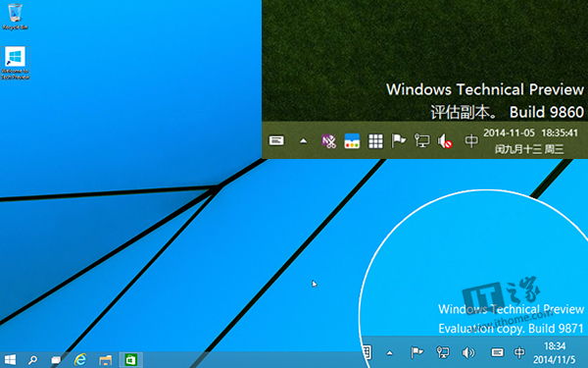Click OneNote clipper icon with scissors
The height and width of the screenshot is (368, 588).
[328, 141]
